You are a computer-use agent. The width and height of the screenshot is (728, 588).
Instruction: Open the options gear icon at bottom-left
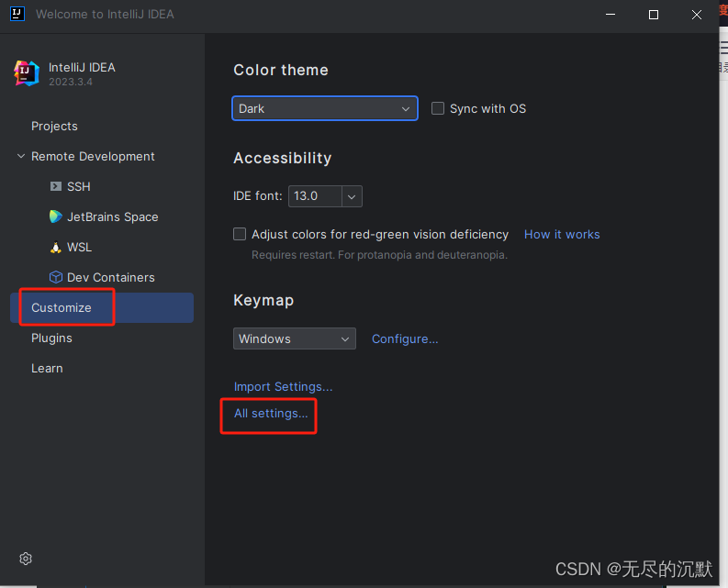[x=26, y=559]
